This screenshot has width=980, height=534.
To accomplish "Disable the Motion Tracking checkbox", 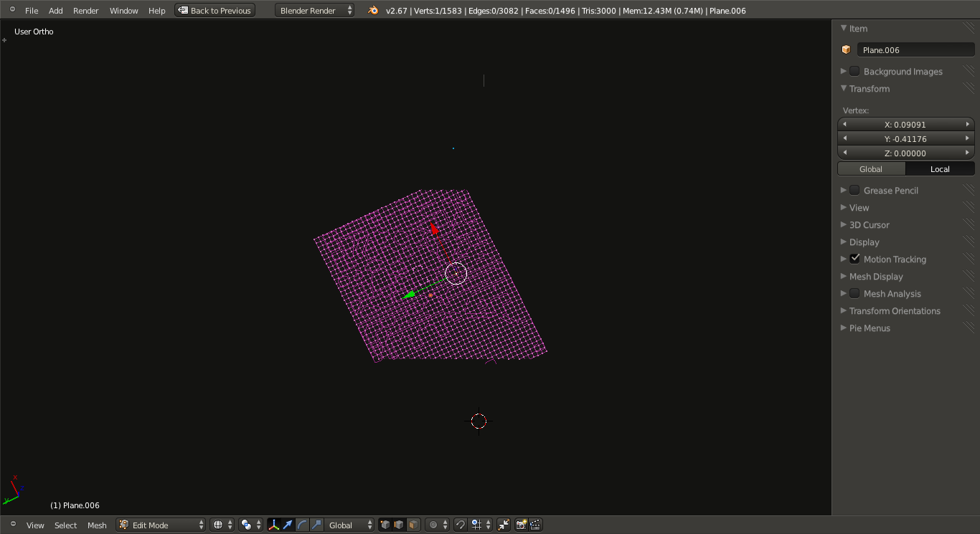I will click(x=854, y=259).
